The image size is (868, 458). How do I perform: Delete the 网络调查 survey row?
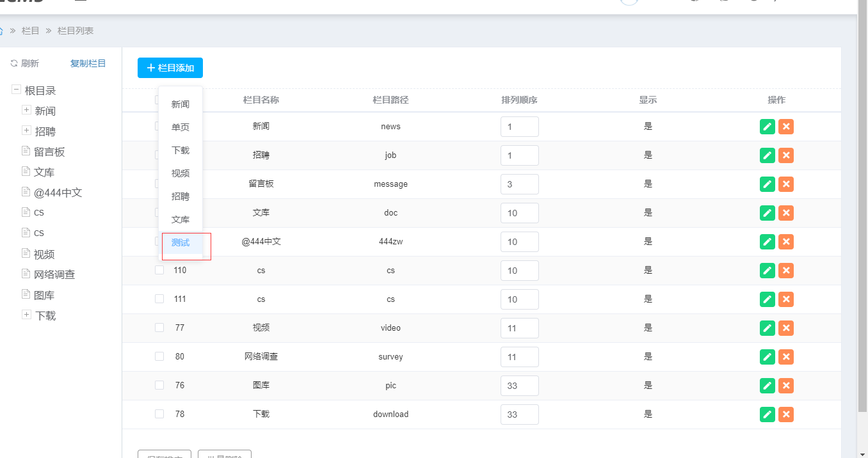click(787, 357)
